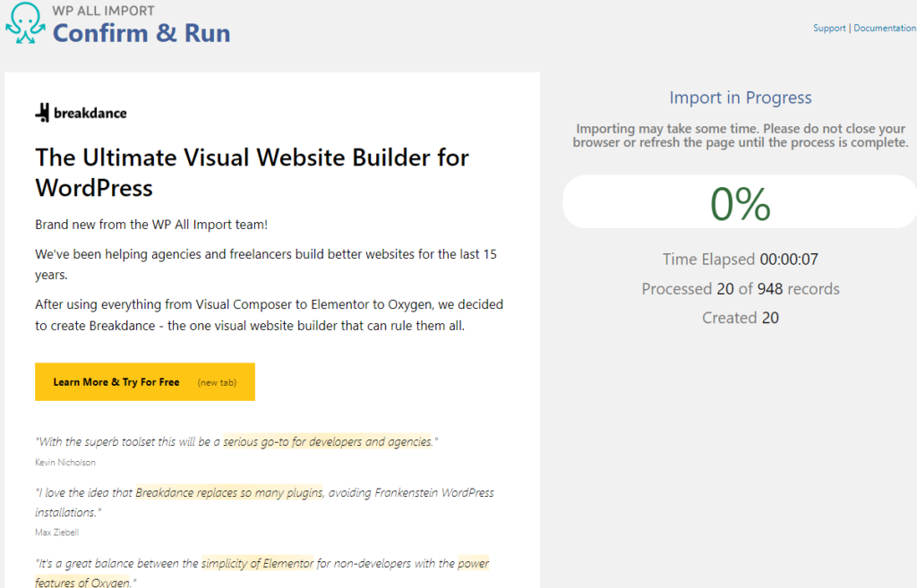Click the Ultimate Visual Website Builder headline
This screenshot has height=588, width=917.
click(252, 172)
